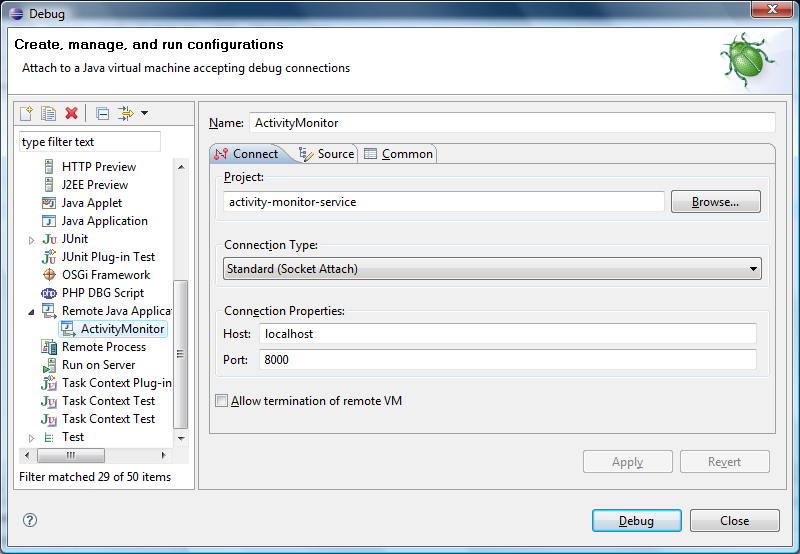The width and height of the screenshot is (800, 554).
Task: Select JUnit Plug-in Test in the tree
Action: (108, 257)
